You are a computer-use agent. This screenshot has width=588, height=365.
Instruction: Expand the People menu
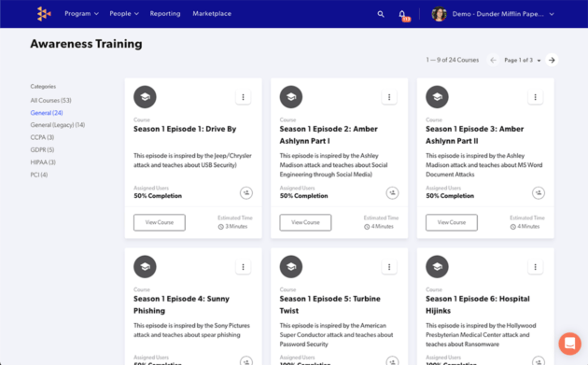[x=124, y=13]
